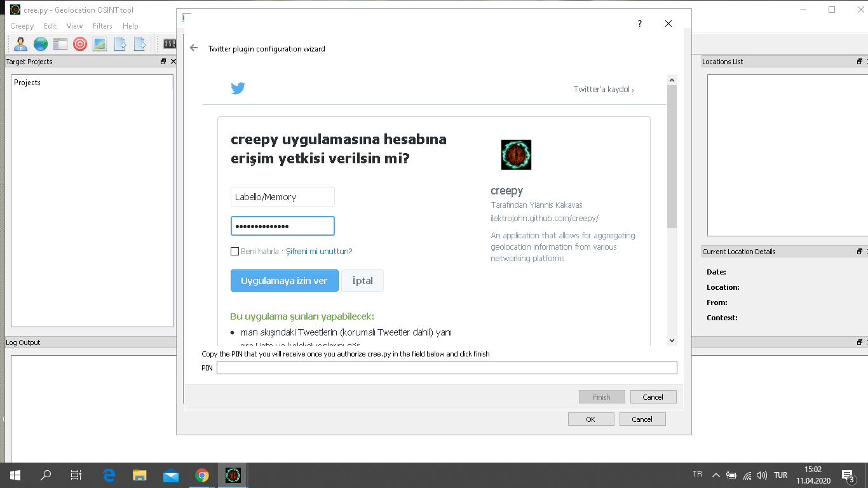Click the PIN input field
This screenshot has height=488, width=868.
(x=447, y=368)
